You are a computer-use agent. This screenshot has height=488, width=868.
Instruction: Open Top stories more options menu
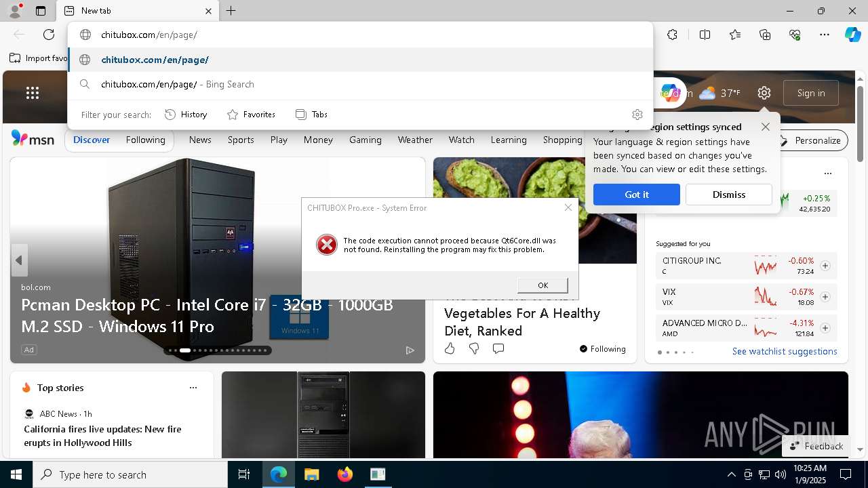tap(193, 388)
